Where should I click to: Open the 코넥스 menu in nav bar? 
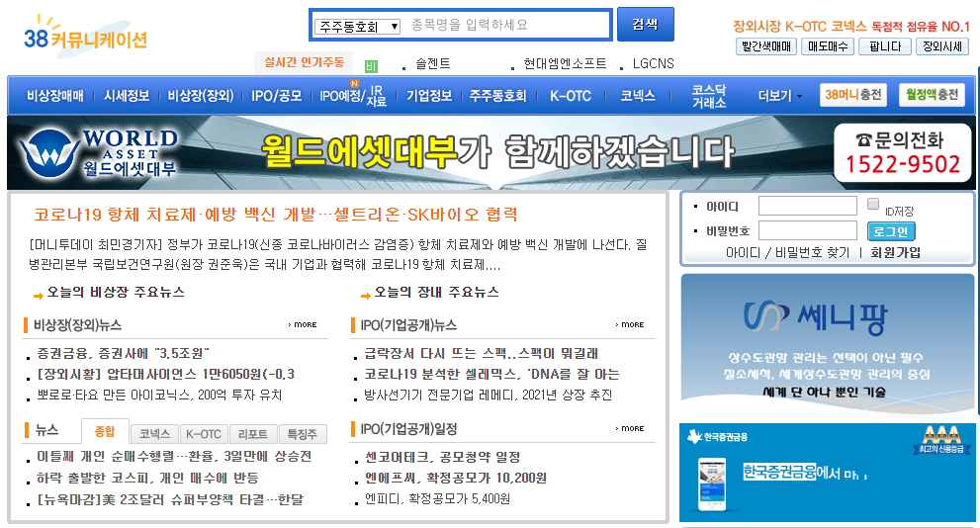coord(638,96)
